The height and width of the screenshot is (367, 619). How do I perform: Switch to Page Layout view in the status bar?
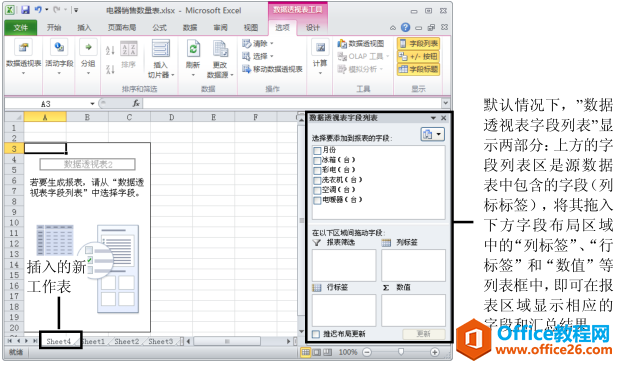pos(317,352)
